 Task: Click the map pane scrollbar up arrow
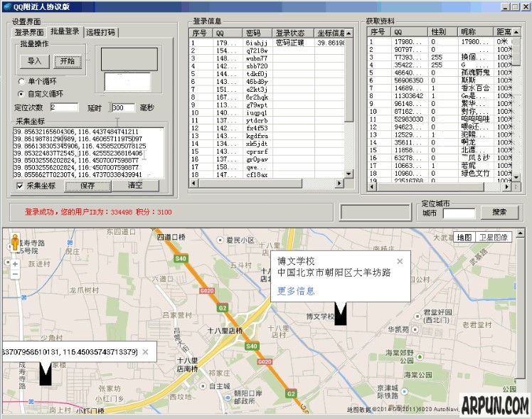tap(521, 233)
